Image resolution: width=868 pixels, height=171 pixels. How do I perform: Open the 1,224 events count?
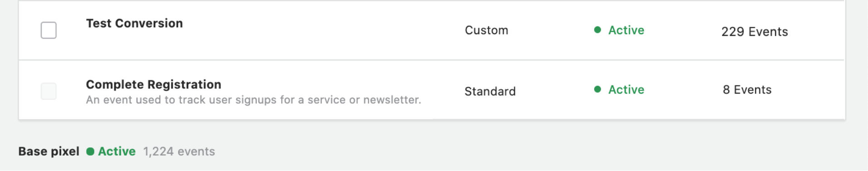(x=179, y=151)
